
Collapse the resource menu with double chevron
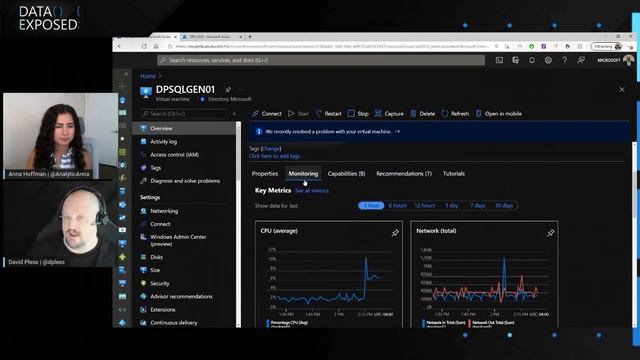234,113
